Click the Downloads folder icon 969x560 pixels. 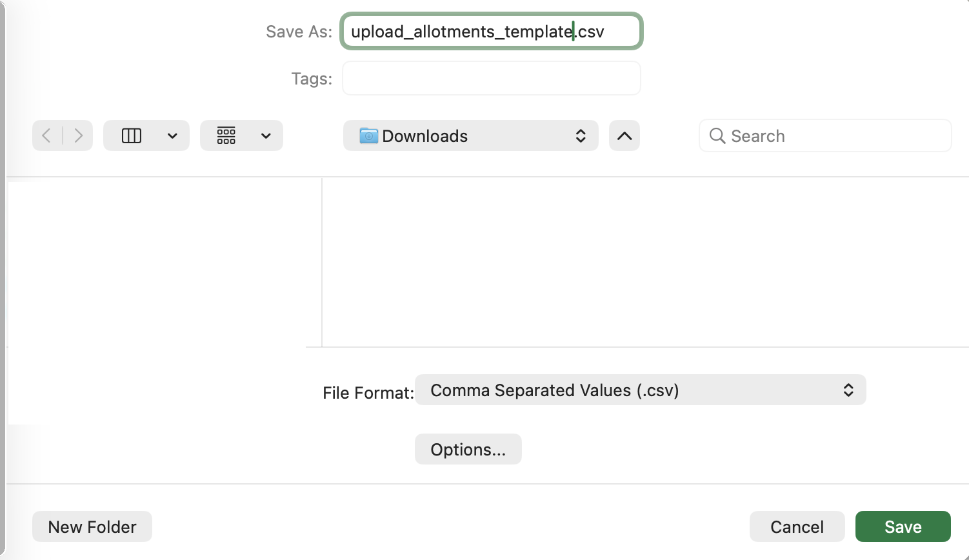tap(368, 135)
